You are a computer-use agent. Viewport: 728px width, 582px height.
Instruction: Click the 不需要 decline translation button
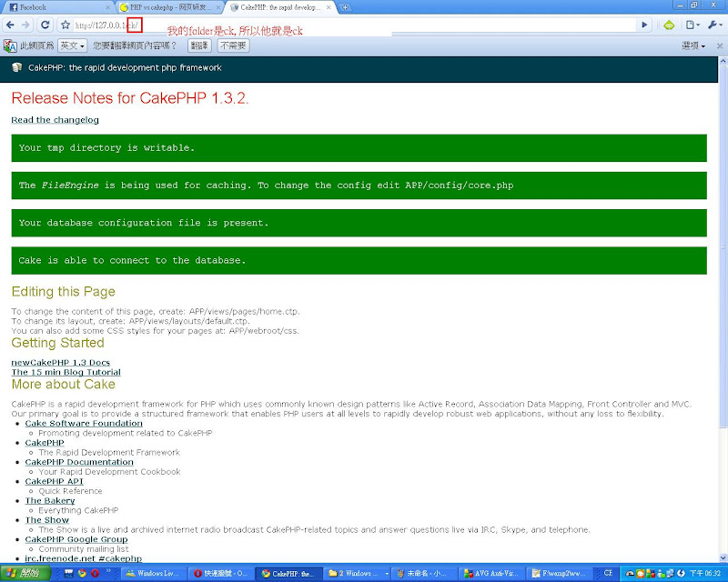(x=233, y=45)
